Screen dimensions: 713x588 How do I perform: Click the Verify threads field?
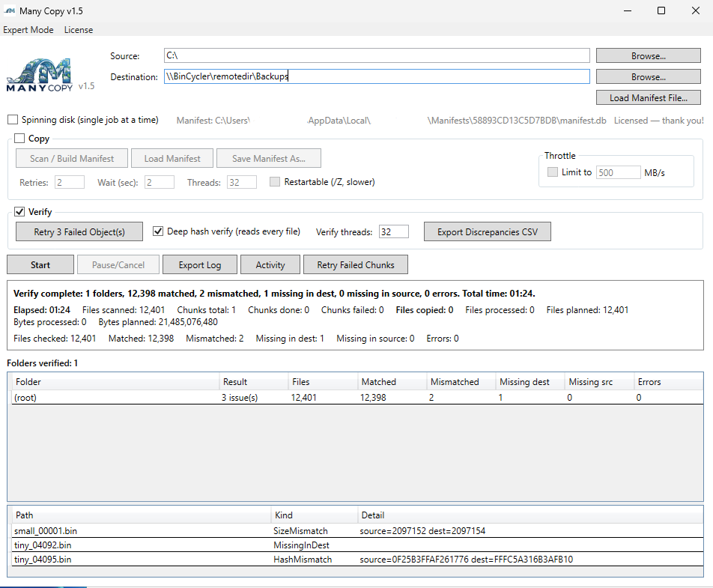click(x=393, y=231)
